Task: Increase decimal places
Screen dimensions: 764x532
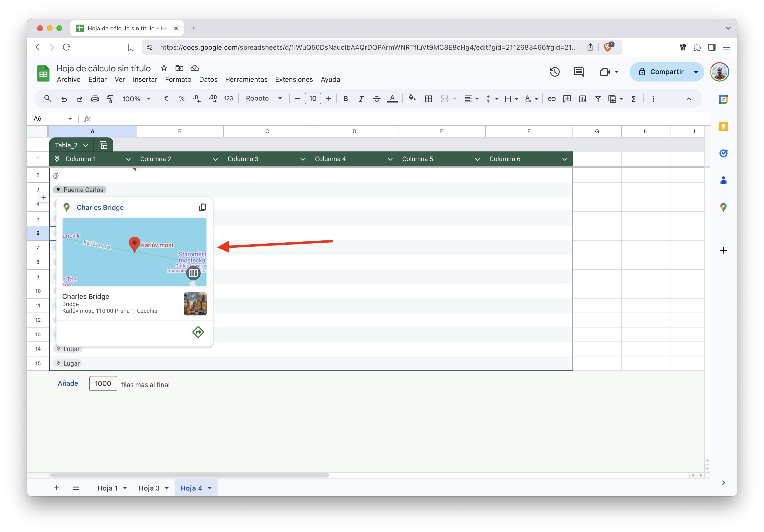Action: (x=213, y=98)
